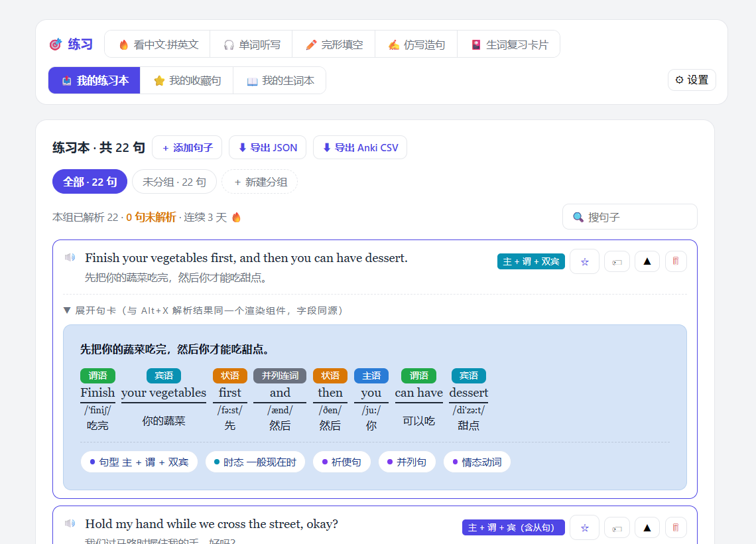Click the 时态 一般现在时 chip
This screenshot has height=544, width=756.
point(255,462)
